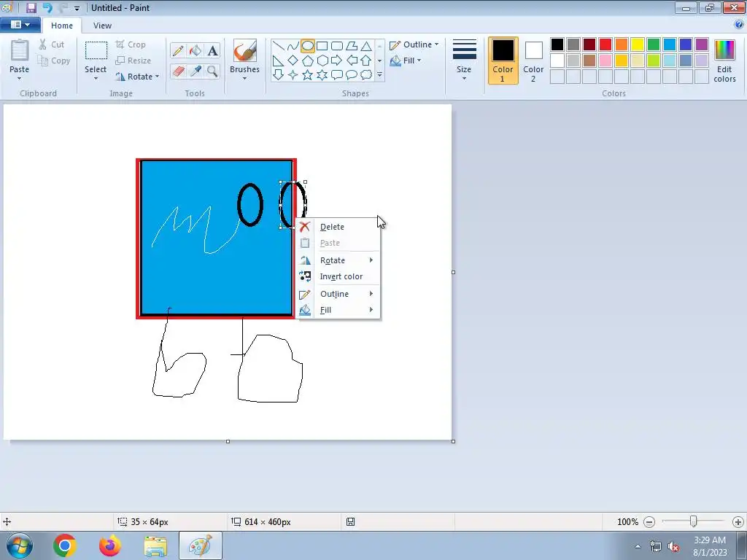Viewport: 747px width, 560px height.
Task: Choose the Polygon shape
Action: [x=352, y=46]
